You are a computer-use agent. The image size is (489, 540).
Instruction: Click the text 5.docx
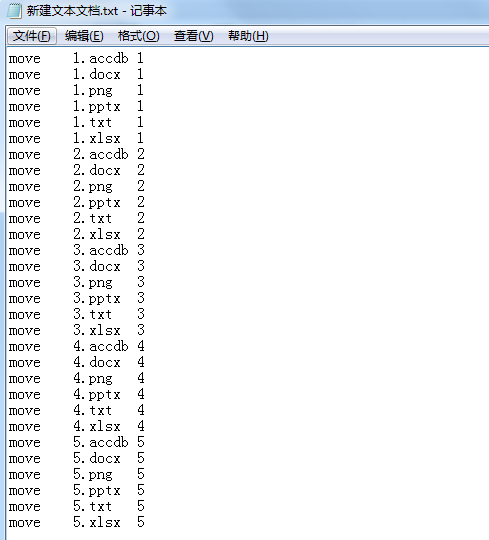pyautogui.click(x=97, y=459)
